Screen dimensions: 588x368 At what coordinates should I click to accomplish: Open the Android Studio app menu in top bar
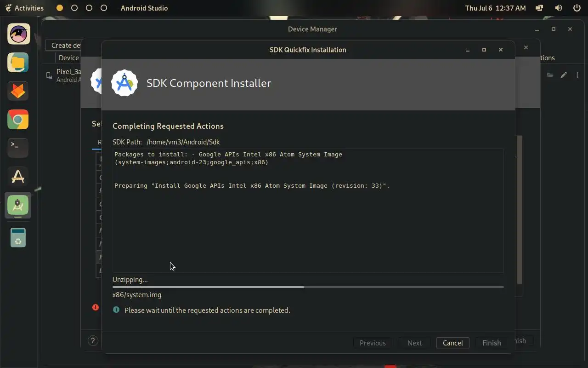[x=144, y=8]
